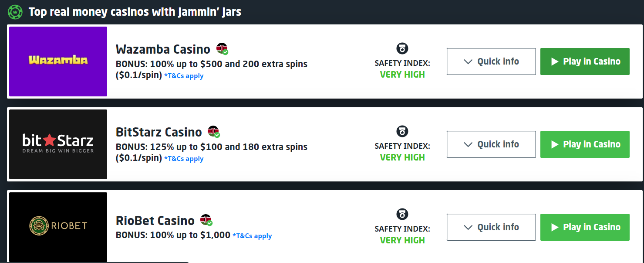Viewport: 644px width, 263px height.
Task: Click the Kenya flag icon beside BitStarz Casino
Action: click(213, 131)
